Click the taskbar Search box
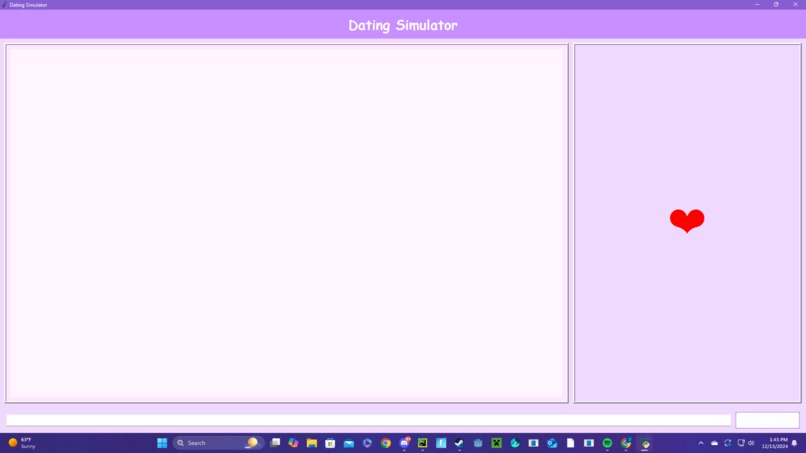Screen dimensions: 806x453 (217, 443)
